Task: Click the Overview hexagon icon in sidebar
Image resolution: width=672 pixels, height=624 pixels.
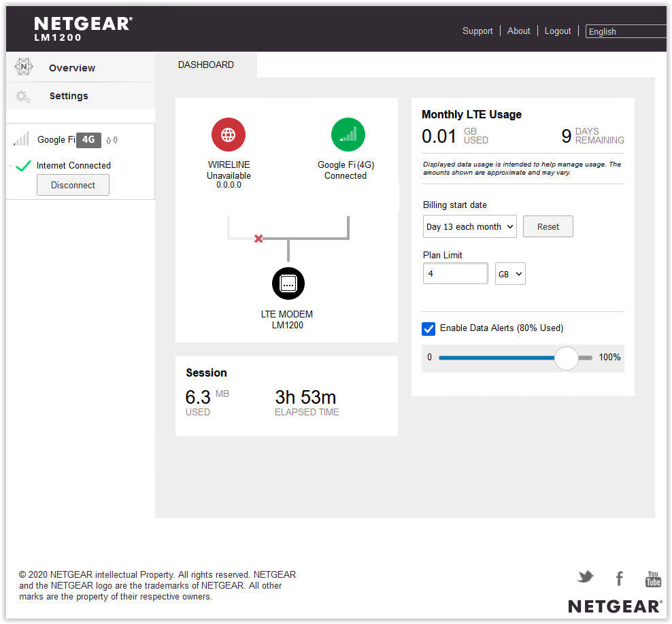Action: [x=24, y=67]
